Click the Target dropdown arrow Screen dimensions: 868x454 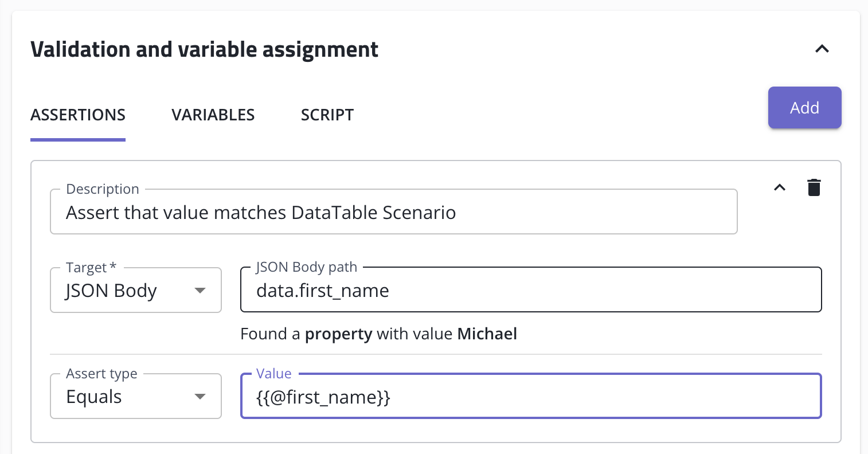[200, 291]
